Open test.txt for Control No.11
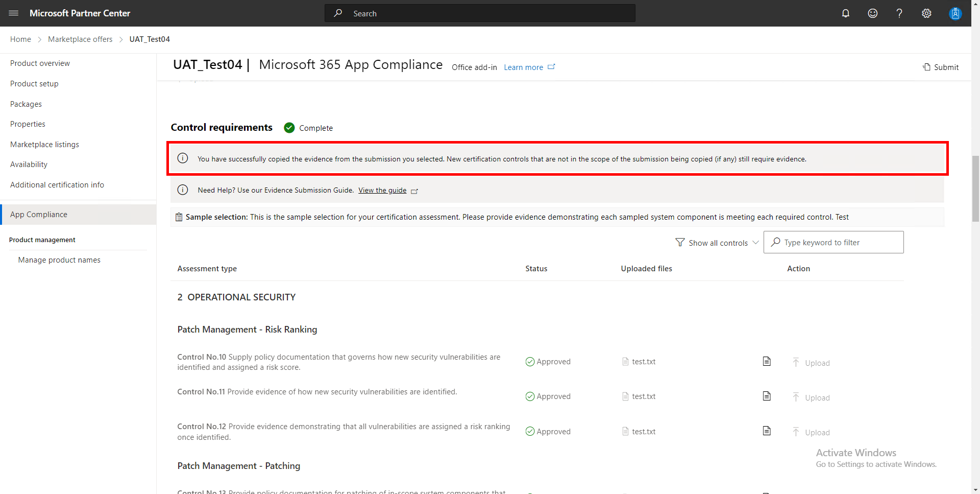This screenshot has height=494, width=980. click(644, 396)
